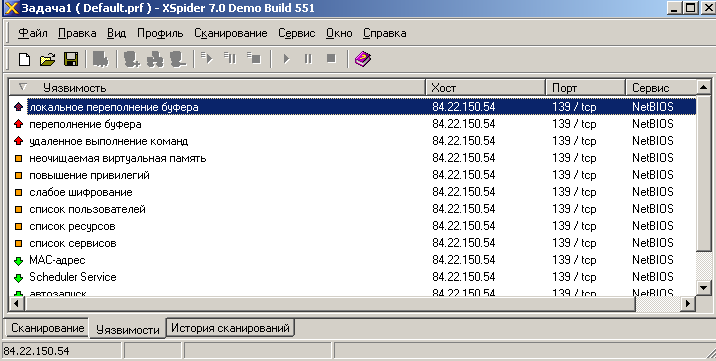Click the add host range icon (multiple hosts)
Image resolution: width=716 pixels, height=361 pixels.
point(155,59)
